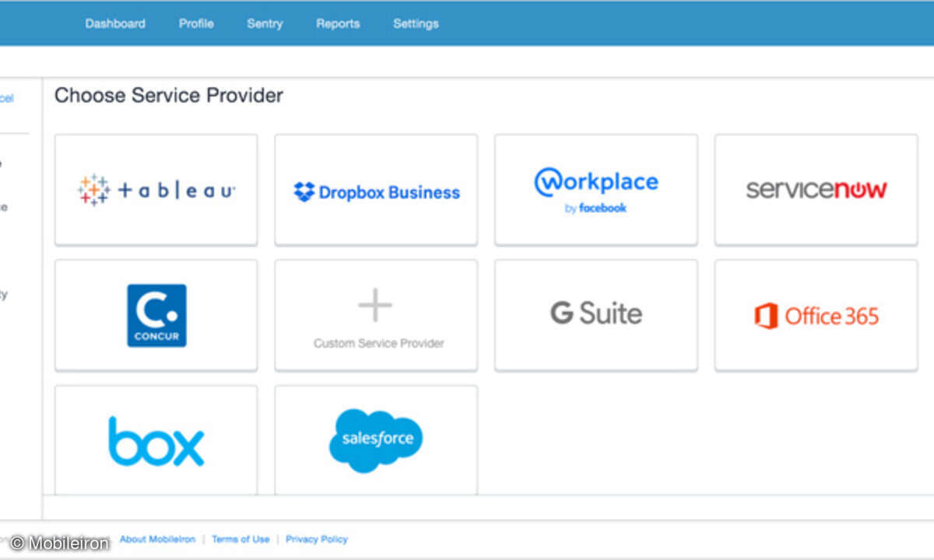Open the Settings tab
The image size is (934, 560).
click(x=416, y=23)
